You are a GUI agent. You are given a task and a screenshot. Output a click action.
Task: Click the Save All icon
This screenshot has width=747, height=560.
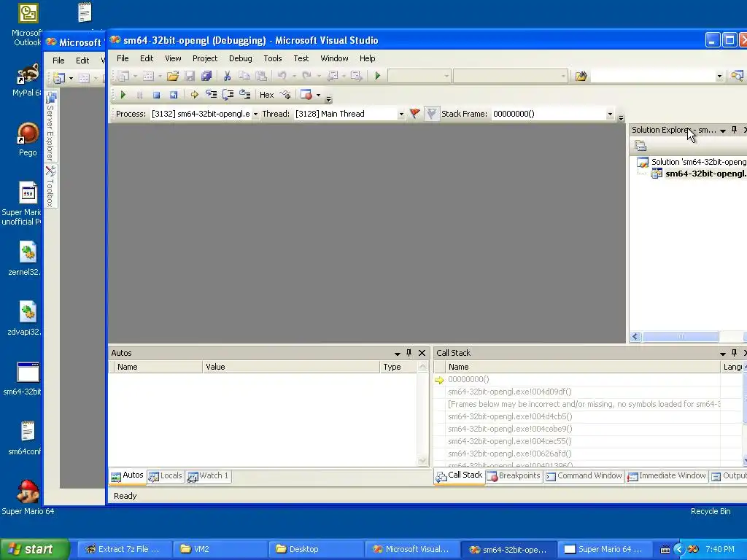tap(206, 76)
